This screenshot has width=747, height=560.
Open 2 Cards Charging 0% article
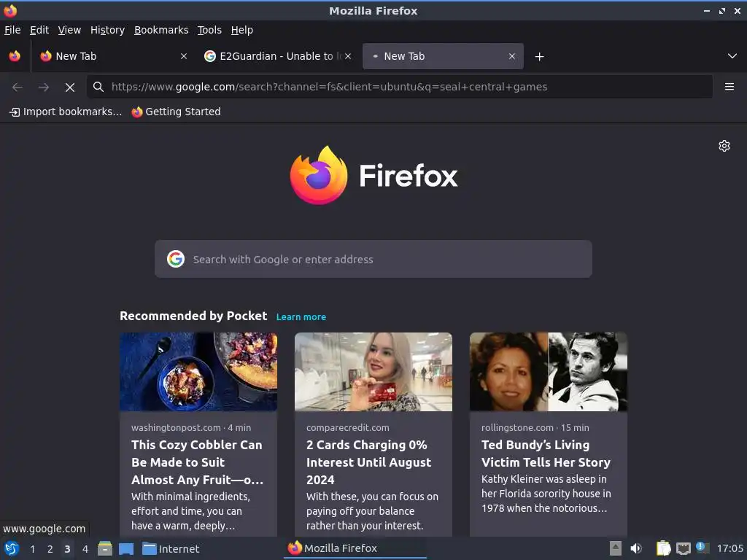pos(368,462)
